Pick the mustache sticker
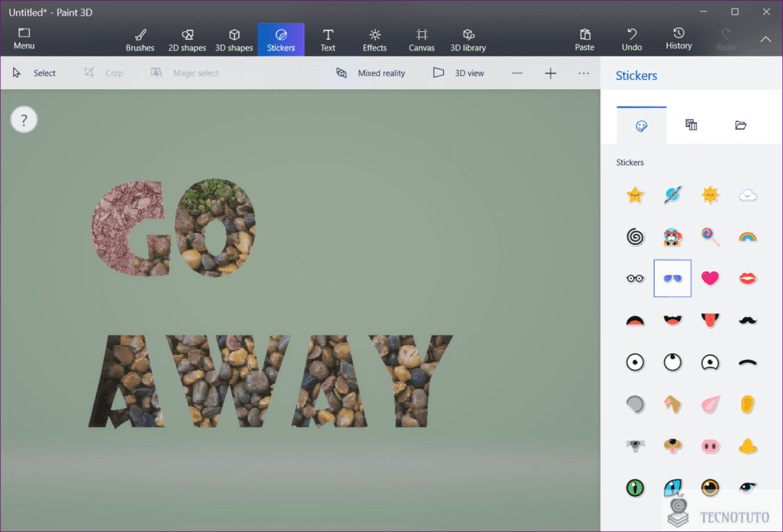Viewport: 783px width, 532px height. point(748,321)
